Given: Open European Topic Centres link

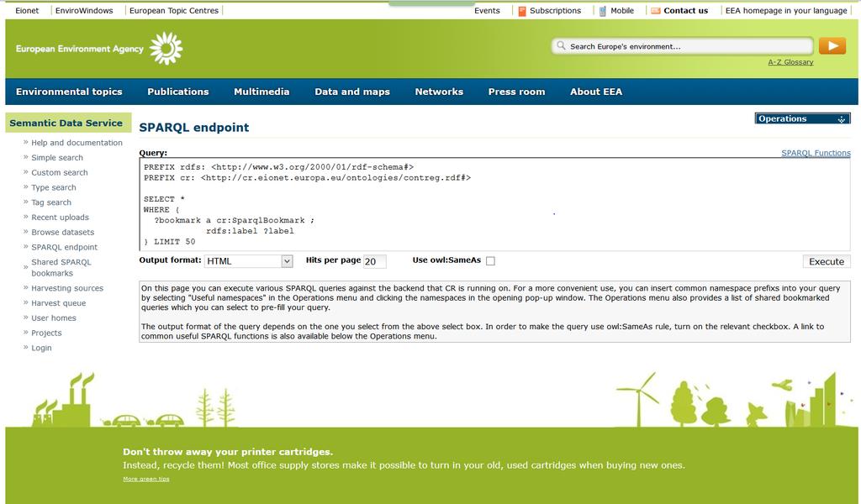Looking at the screenshot, I should pos(173,10).
